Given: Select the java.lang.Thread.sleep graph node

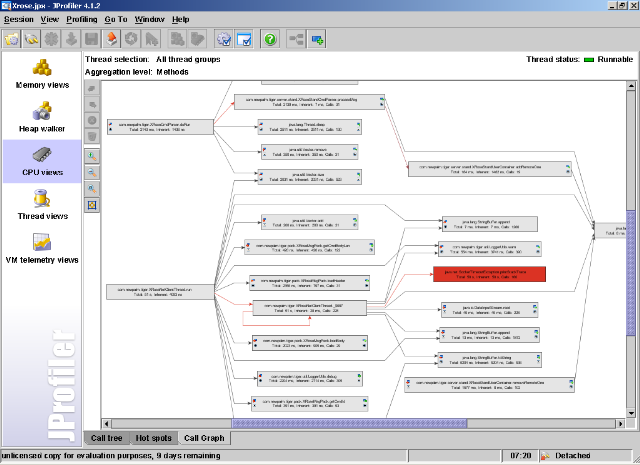Looking at the screenshot, I should (x=309, y=127).
